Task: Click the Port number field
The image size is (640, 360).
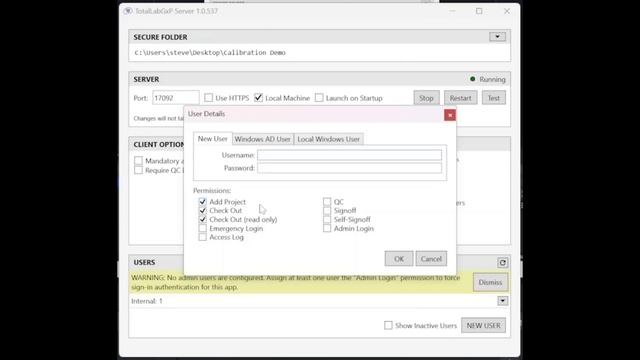Action: pos(176,98)
